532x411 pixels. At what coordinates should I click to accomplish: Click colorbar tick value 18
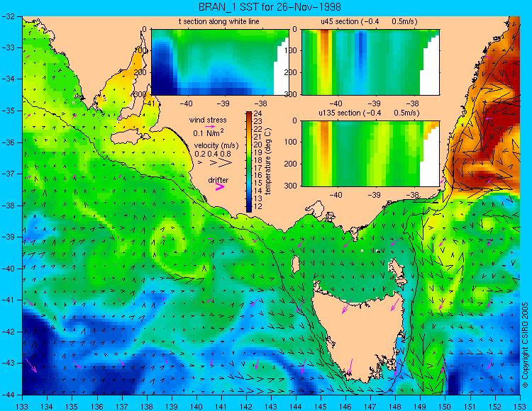(258, 160)
